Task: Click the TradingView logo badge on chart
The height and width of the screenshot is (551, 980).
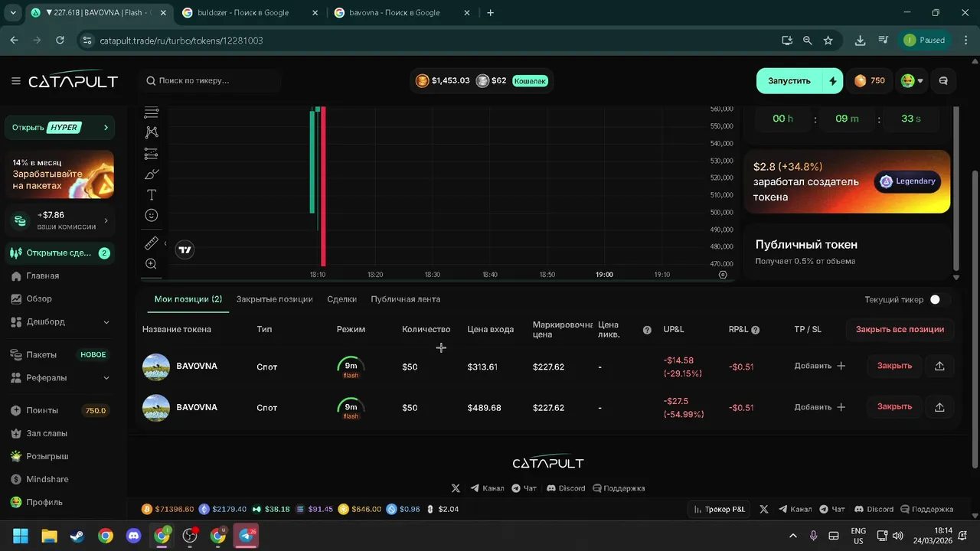Action: pos(185,249)
